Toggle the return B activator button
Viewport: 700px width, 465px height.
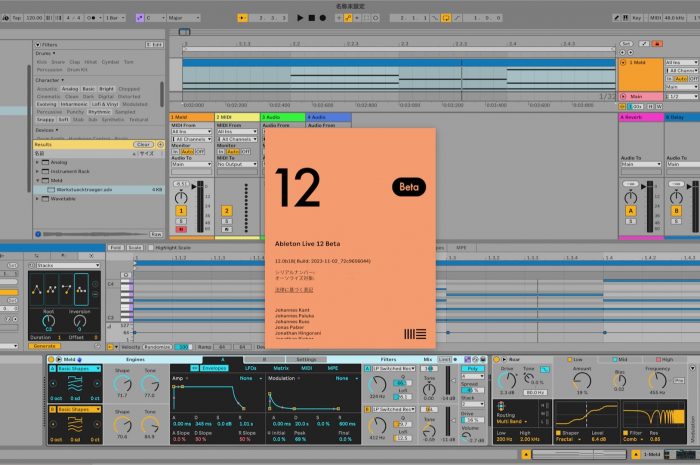pos(676,211)
